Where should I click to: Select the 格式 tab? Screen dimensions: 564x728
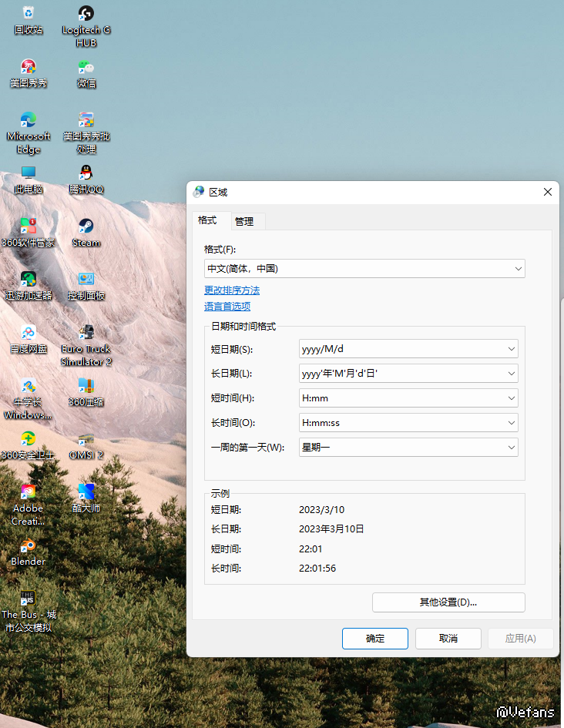pos(207,220)
